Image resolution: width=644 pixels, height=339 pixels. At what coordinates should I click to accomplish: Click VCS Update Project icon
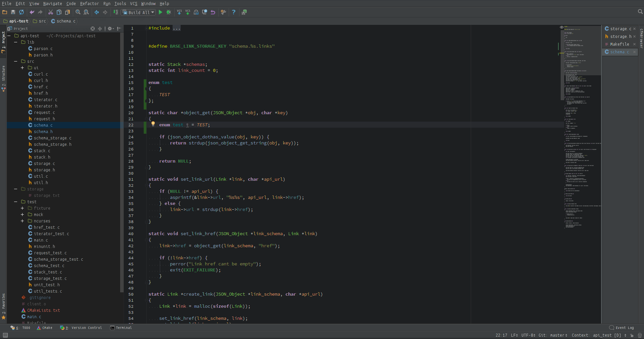179,12
